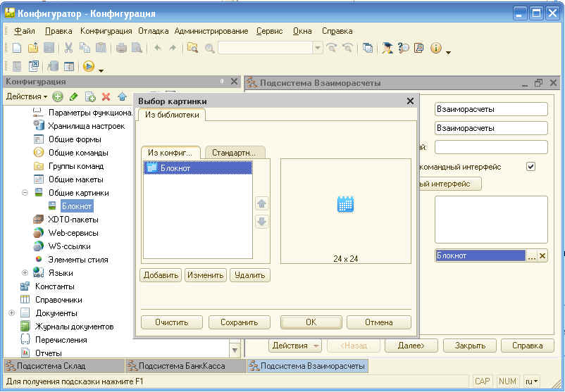565x392 pixels.
Task: Click the Copy toolbar icon
Action: (x=85, y=48)
